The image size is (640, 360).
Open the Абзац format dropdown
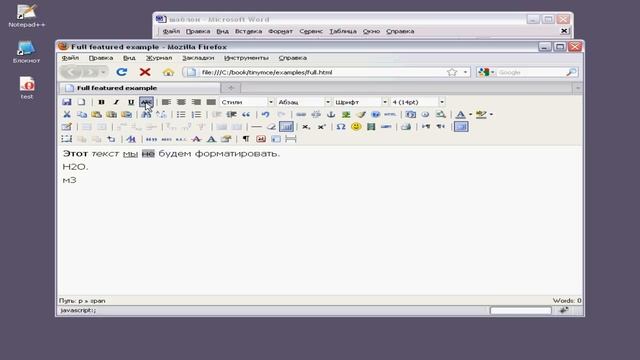(x=304, y=102)
